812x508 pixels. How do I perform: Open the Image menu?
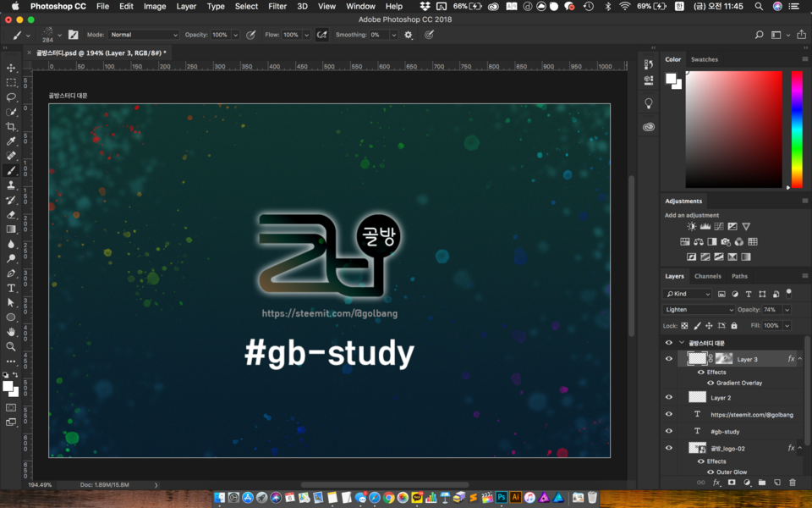[155, 6]
